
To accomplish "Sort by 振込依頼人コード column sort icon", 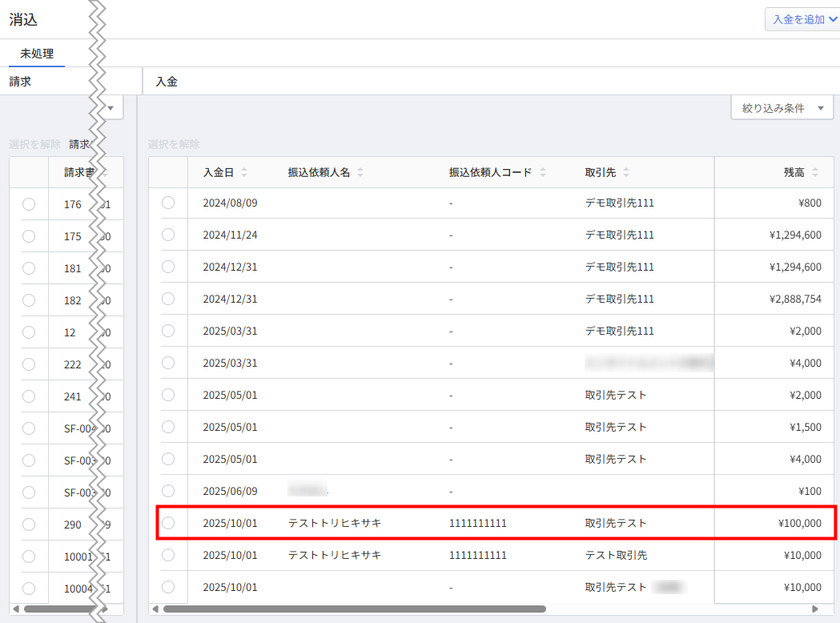I will tap(542, 172).
